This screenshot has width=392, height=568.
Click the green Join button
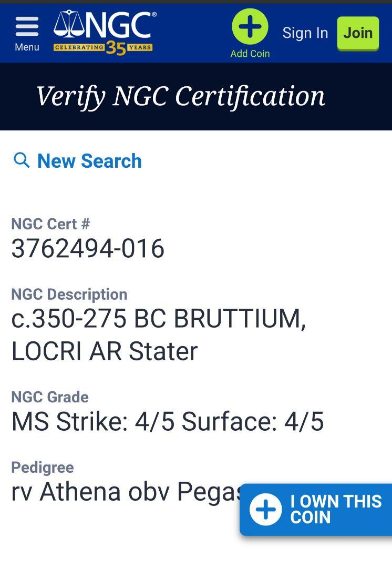click(358, 33)
